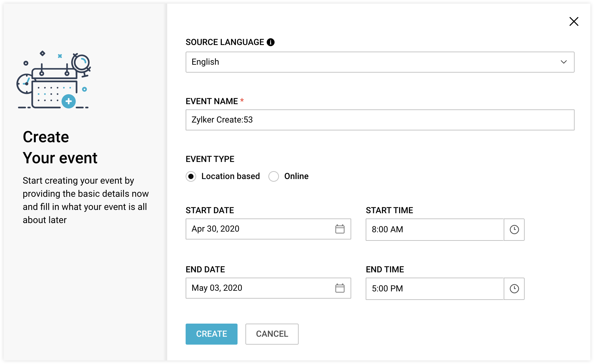Focus the Event Name text field
The width and height of the screenshot is (594, 364).
coord(380,120)
